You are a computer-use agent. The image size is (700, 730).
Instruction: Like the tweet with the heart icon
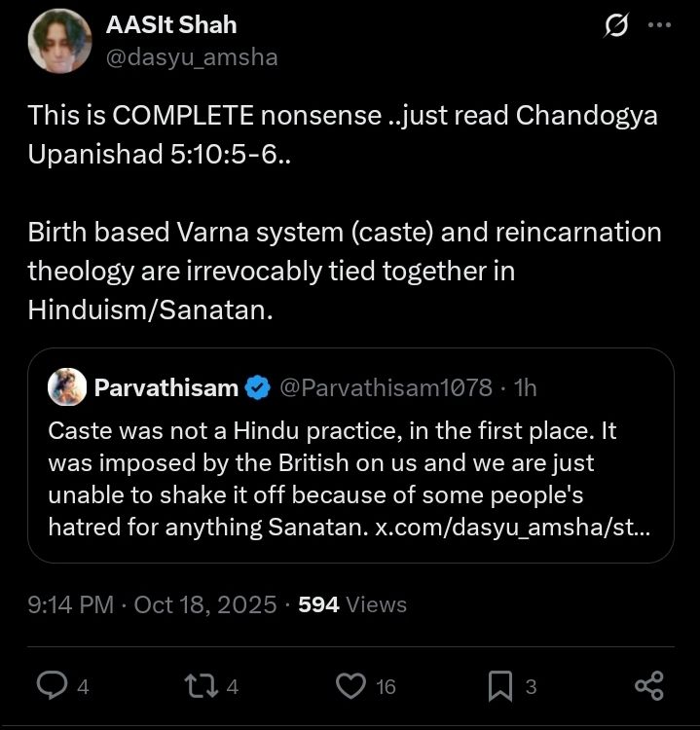click(x=350, y=686)
